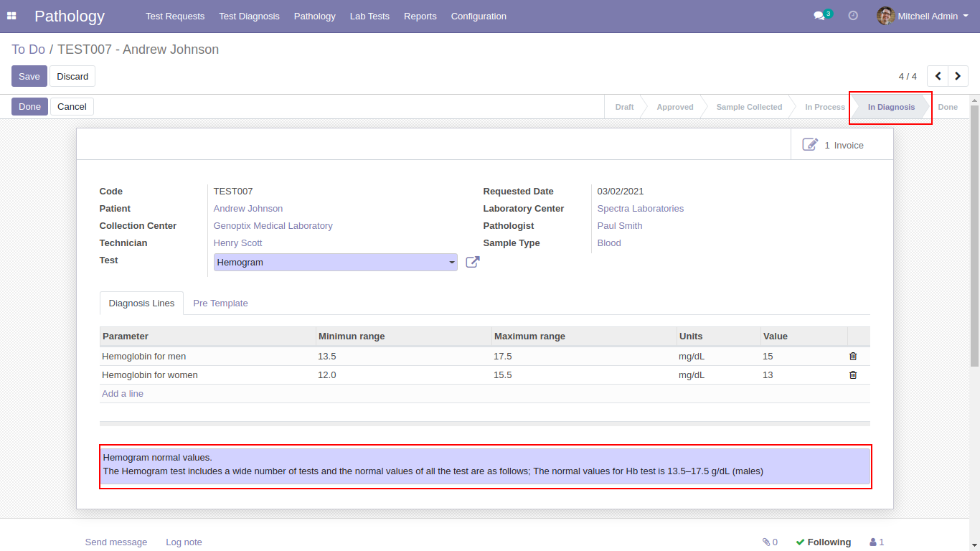Viewport: 980px width, 551px height.
Task: Open the apps grid menu icon
Action: pyautogui.click(x=11, y=16)
